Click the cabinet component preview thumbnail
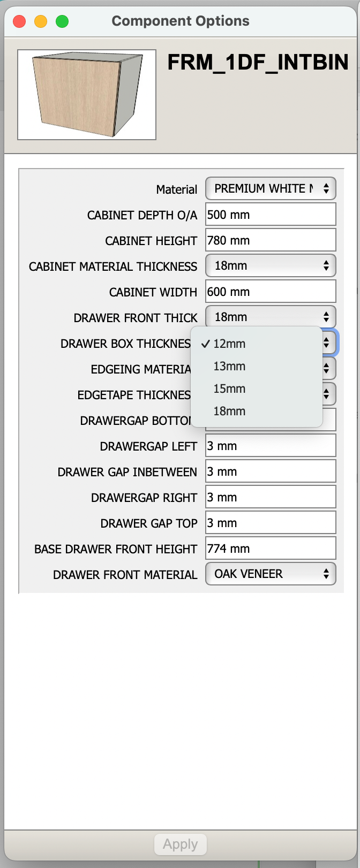The height and width of the screenshot is (868, 360). click(x=87, y=95)
